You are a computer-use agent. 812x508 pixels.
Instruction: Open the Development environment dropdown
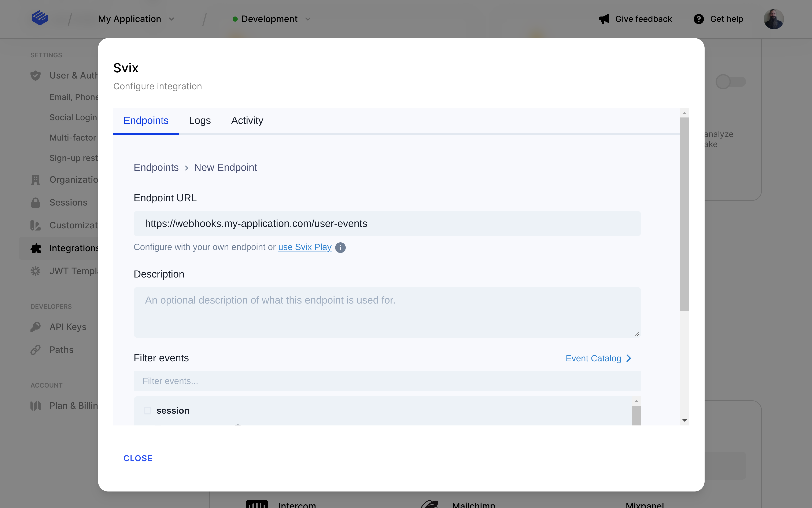[x=272, y=19]
